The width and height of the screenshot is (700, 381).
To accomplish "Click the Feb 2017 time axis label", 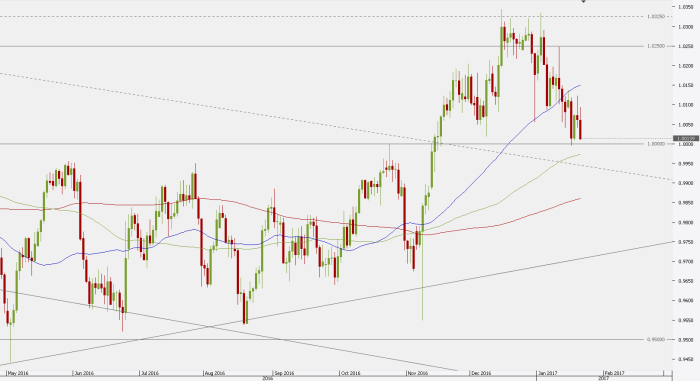I will (x=615, y=373).
